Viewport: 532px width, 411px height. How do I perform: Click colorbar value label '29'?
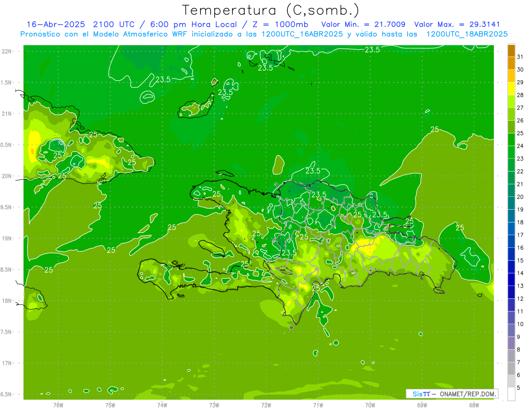[520, 82]
